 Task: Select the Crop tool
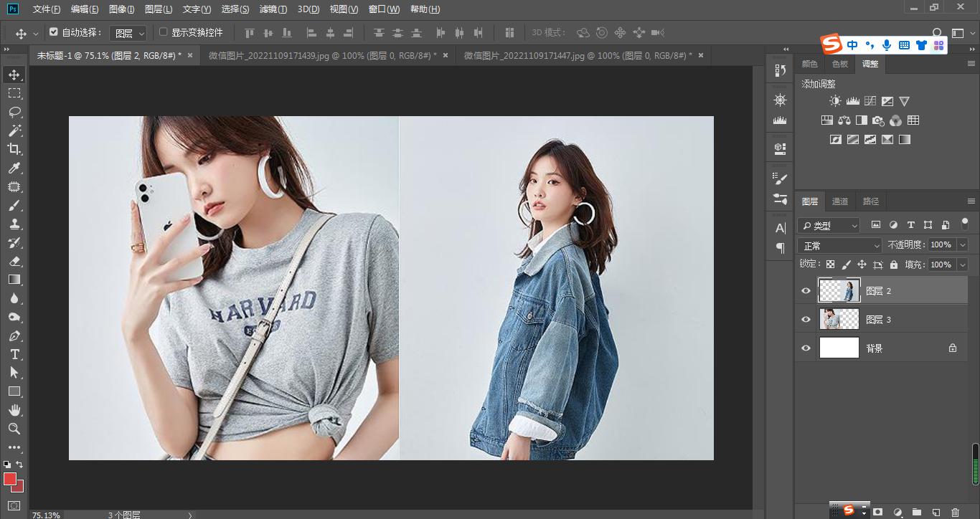[x=14, y=149]
